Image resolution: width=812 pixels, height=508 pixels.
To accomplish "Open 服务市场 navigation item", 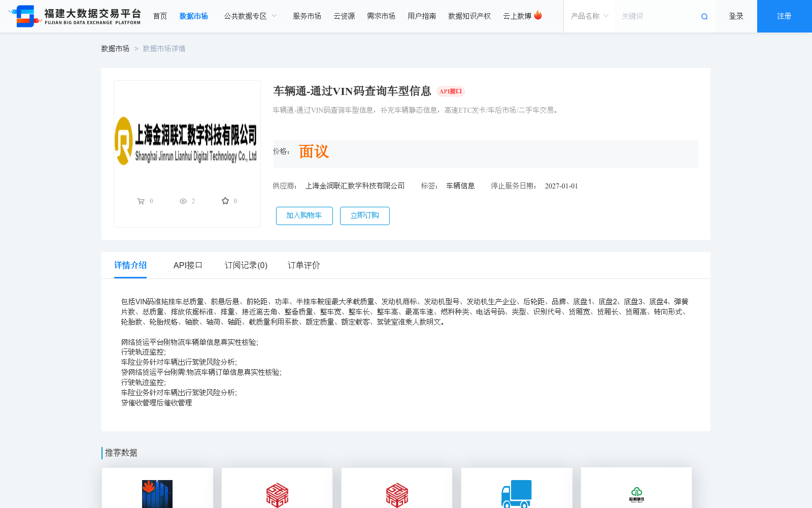I will click(307, 16).
